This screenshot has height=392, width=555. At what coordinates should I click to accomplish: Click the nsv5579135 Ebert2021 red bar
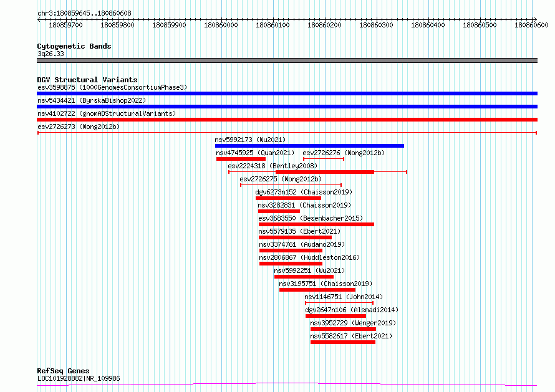[295, 237]
